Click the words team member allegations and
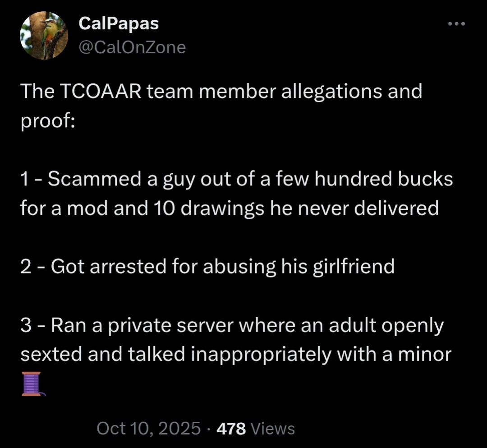 [285, 92]
